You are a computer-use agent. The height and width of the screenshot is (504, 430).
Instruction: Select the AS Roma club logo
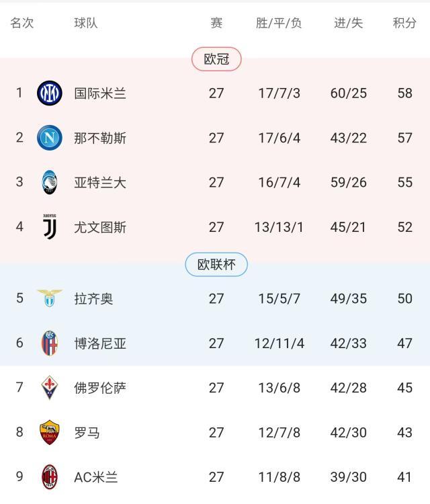coord(49,432)
